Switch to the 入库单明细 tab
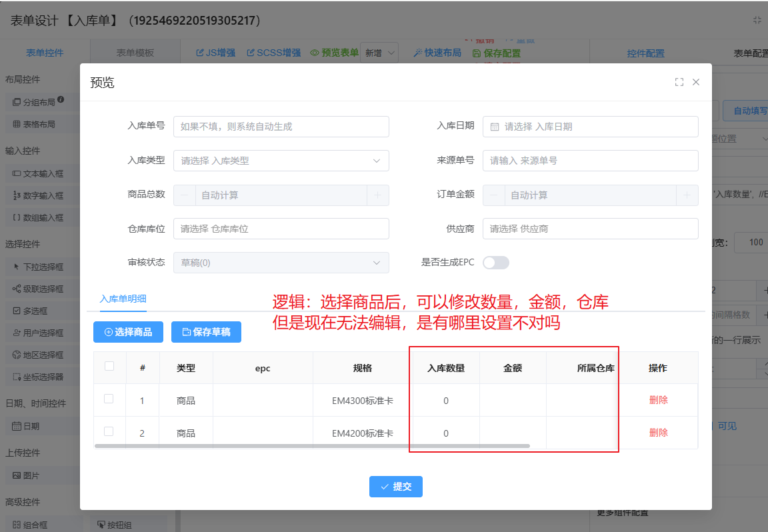This screenshot has height=532, width=768. point(123,299)
